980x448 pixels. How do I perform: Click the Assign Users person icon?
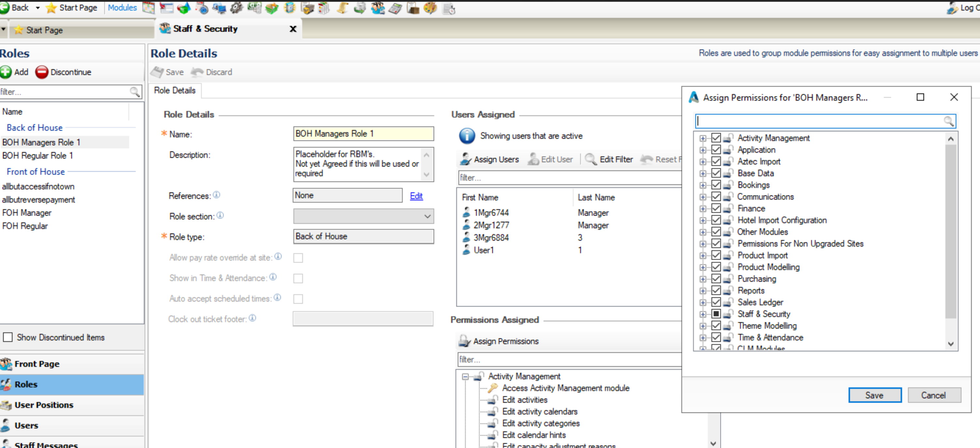click(x=466, y=159)
